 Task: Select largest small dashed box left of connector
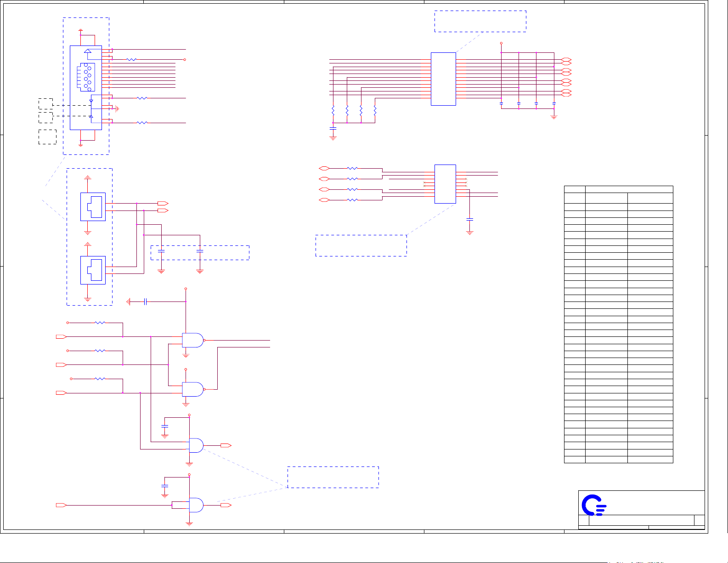pos(47,137)
